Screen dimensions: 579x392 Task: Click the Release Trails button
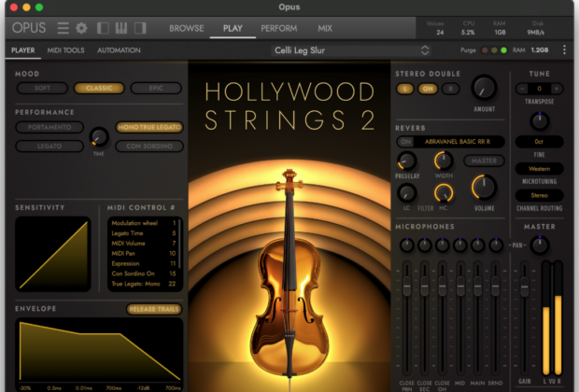pyautogui.click(x=154, y=309)
